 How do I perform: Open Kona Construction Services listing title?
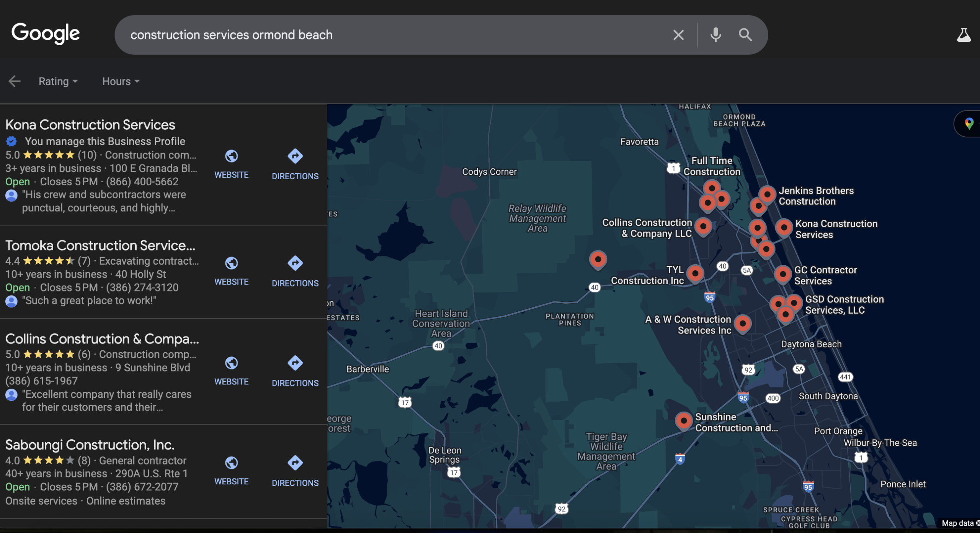pyautogui.click(x=90, y=125)
